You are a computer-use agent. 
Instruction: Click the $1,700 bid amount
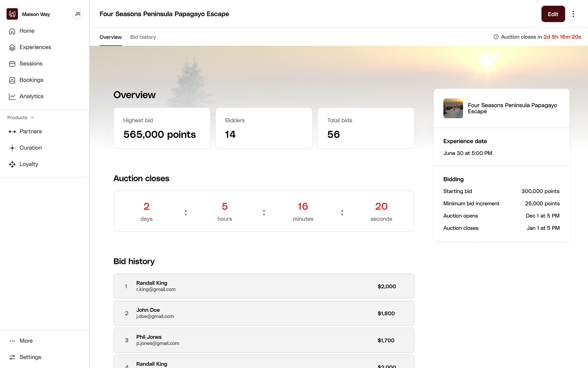(x=386, y=340)
